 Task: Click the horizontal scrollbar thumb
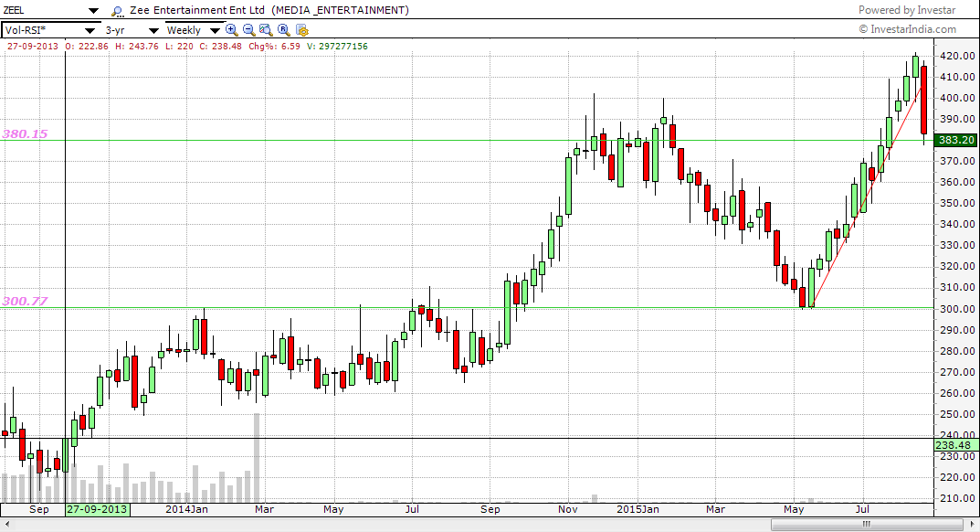point(866,525)
